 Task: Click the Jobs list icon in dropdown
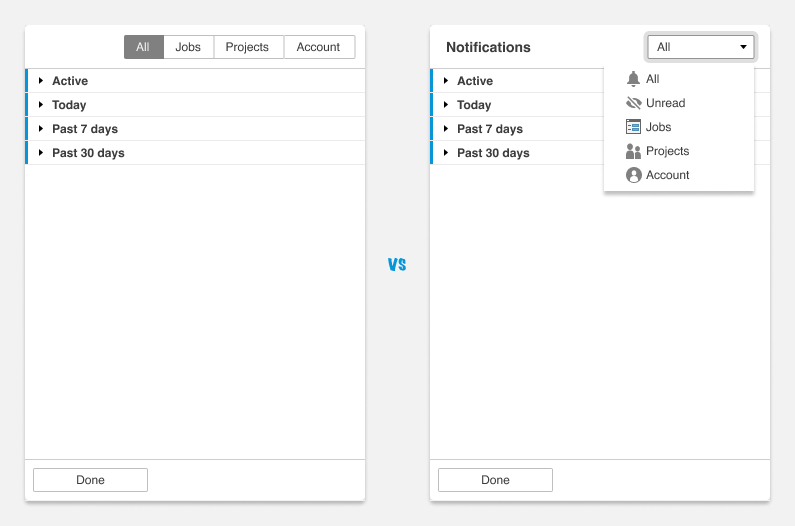[633, 127]
